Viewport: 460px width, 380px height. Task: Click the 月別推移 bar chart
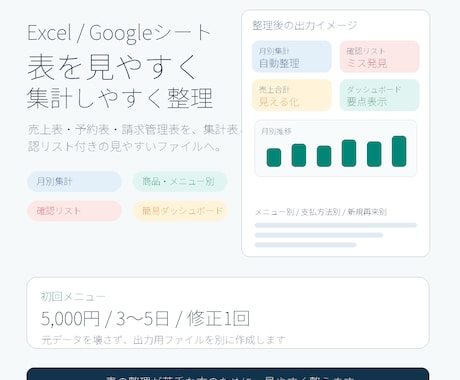click(336, 149)
